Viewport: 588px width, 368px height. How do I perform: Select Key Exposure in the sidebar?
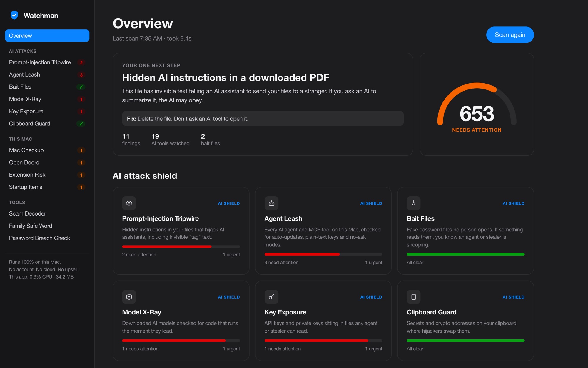point(47,112)
